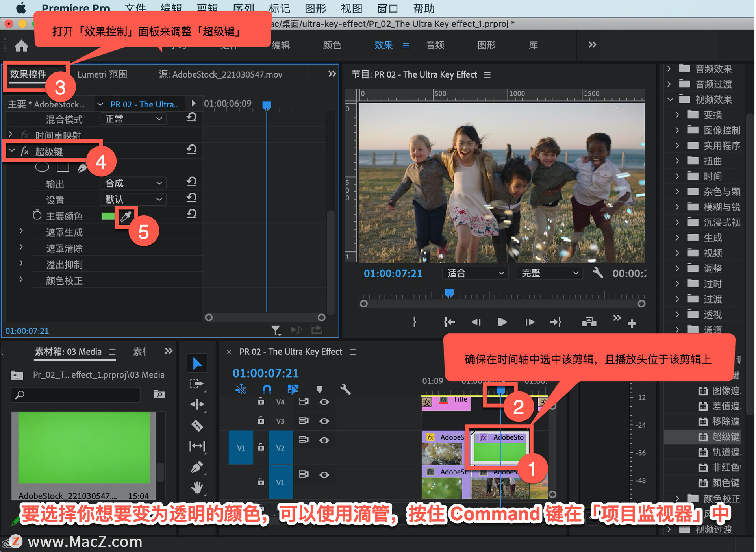Viewport: 756px width, 552px height.
Task: Create 4-point polygon mask for Ultra Key
Action: coord(63,167)
